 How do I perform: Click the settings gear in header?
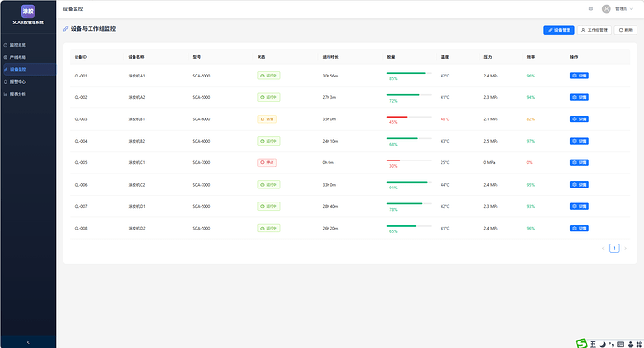coord(591,9)
